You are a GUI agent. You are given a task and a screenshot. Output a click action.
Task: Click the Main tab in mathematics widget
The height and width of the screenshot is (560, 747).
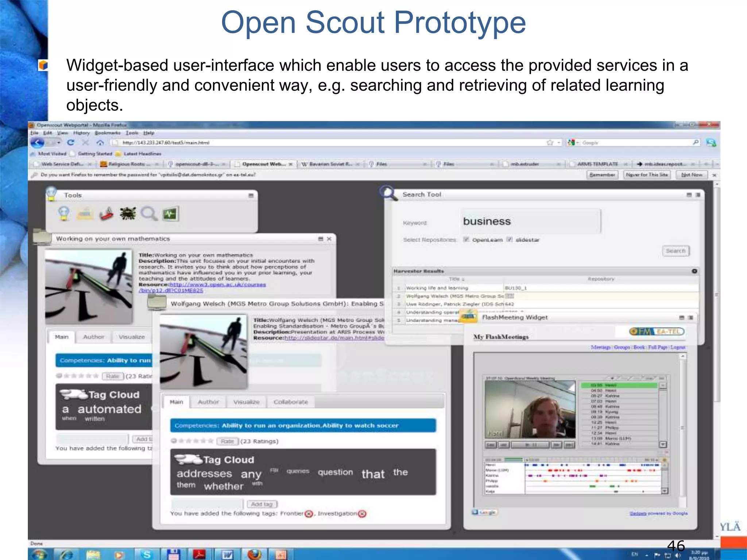[62, 337]
